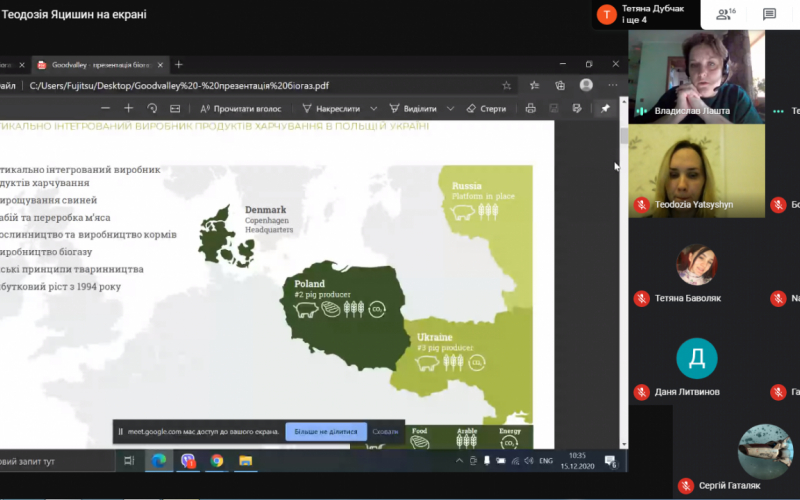800x500 pixels.
Task: Click the PDF scrollbar up arrow
Action: point(623,102)
